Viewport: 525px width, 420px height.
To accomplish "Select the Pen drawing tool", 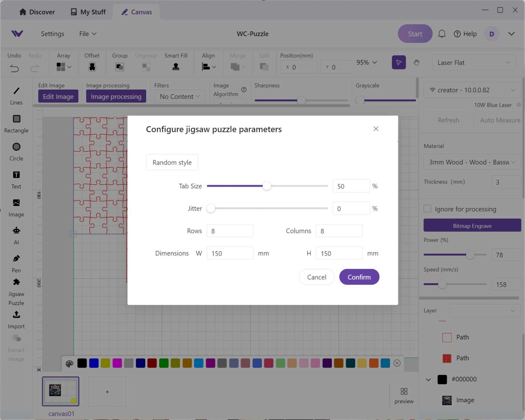I will tap(16, 259).
